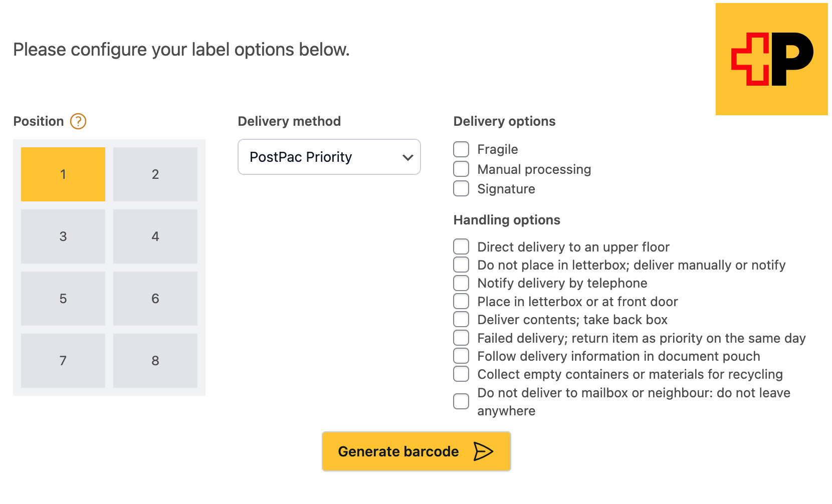Check the Signature delivery option
This screenshot has width=832, height=504.
tap(461, 188)
